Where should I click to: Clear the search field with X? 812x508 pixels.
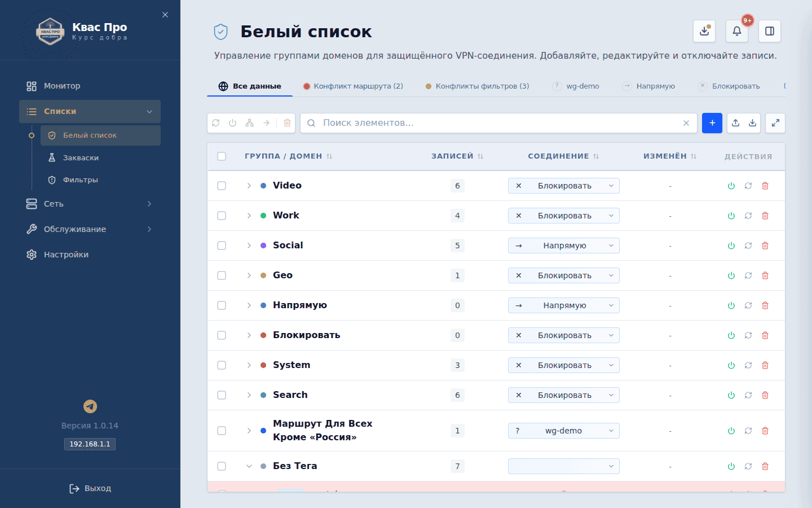(686, 123)
